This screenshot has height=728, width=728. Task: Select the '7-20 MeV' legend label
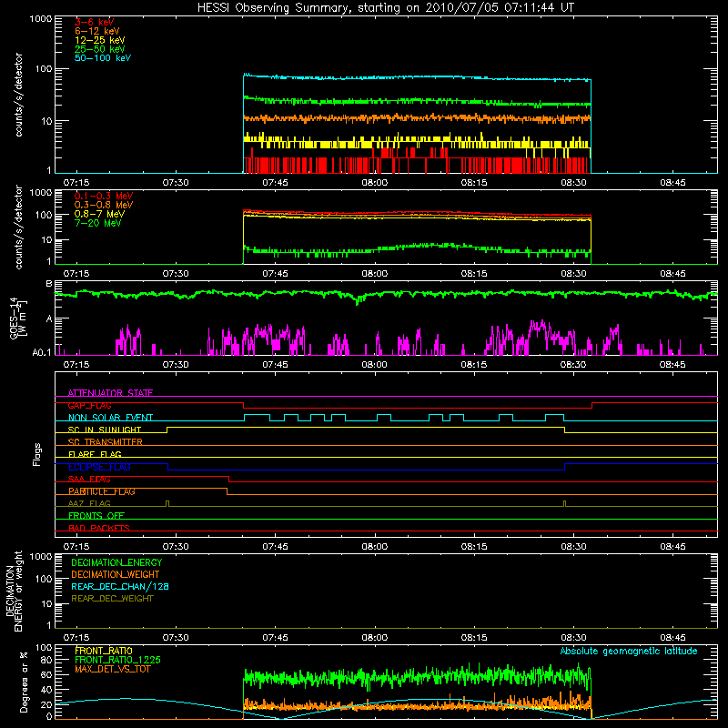(x=97, y=223)
